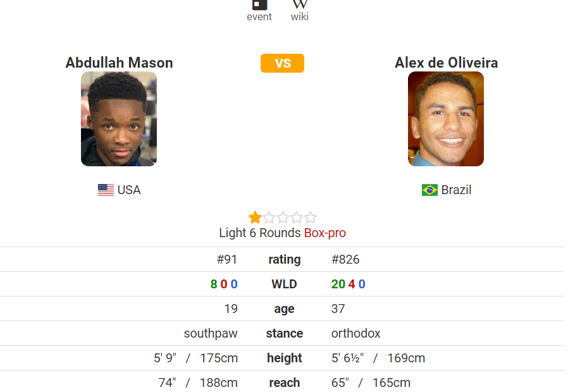Screen dimensions: 587x392
Task: Click Abdullah Mason's portrait photo
Action: tap(119, 119)
